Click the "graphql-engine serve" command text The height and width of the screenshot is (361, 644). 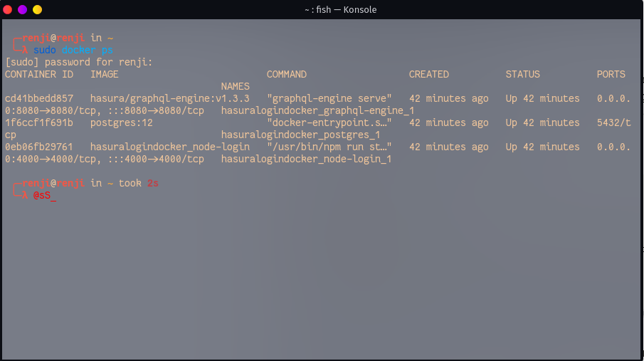[x=329, y=98]
